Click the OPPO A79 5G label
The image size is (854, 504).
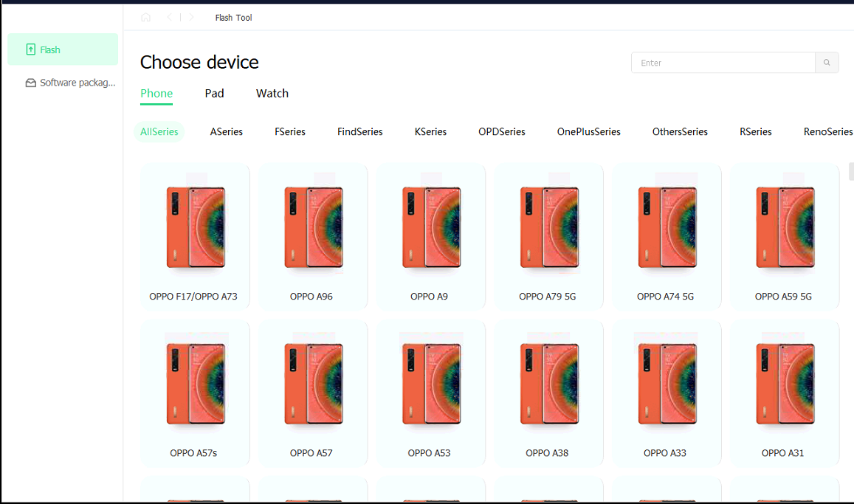(x=548, y=297)
